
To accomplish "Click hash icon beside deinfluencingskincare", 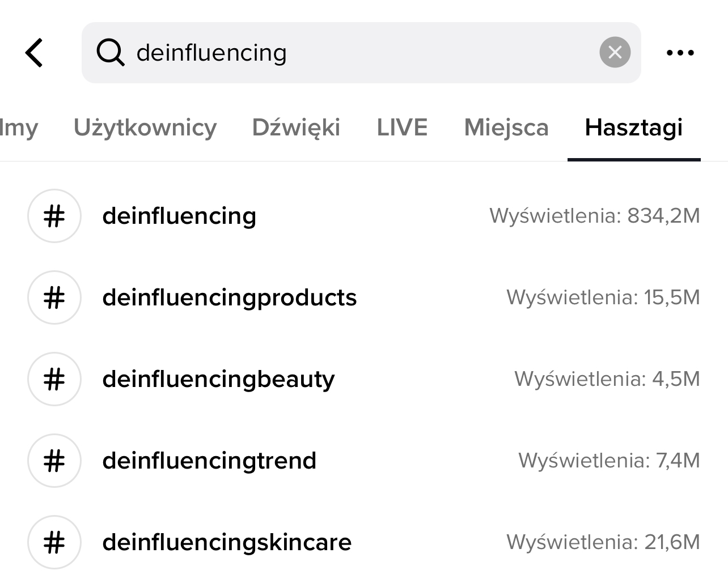I will [x=54, y=542].
